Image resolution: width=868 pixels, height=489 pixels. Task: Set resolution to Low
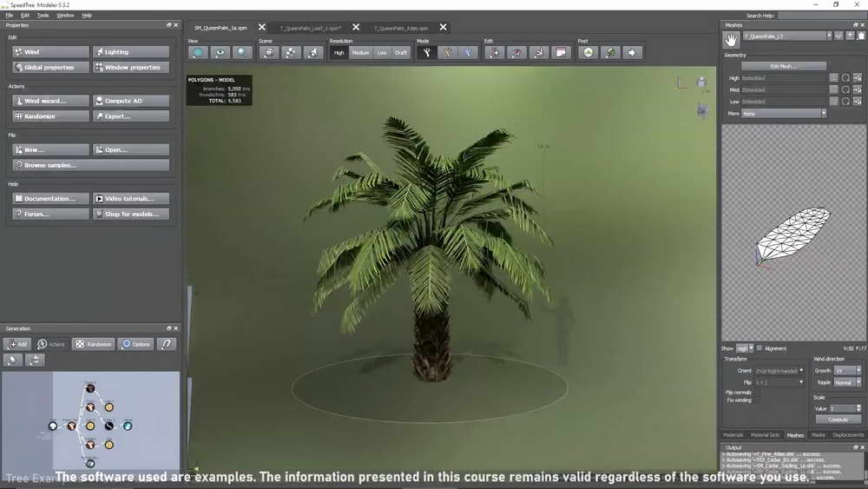click(x=382, y=53)
